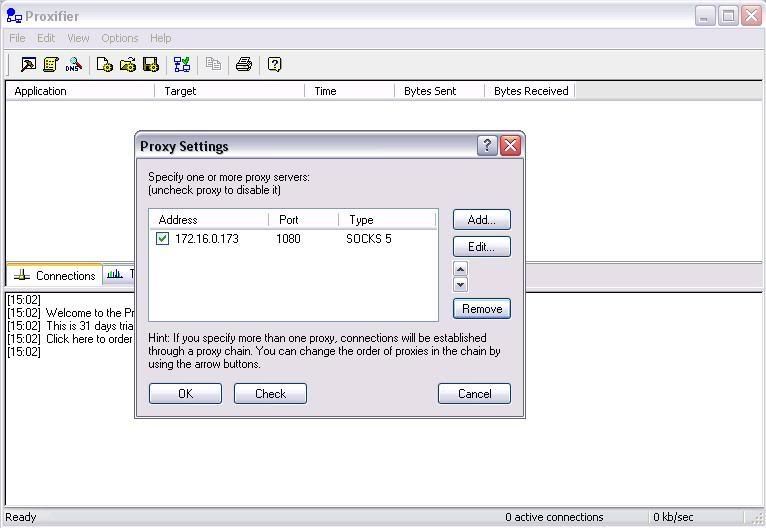The image size is (766, 528).
Task: Move proxy down with arrow button
Action: [460, 284]
